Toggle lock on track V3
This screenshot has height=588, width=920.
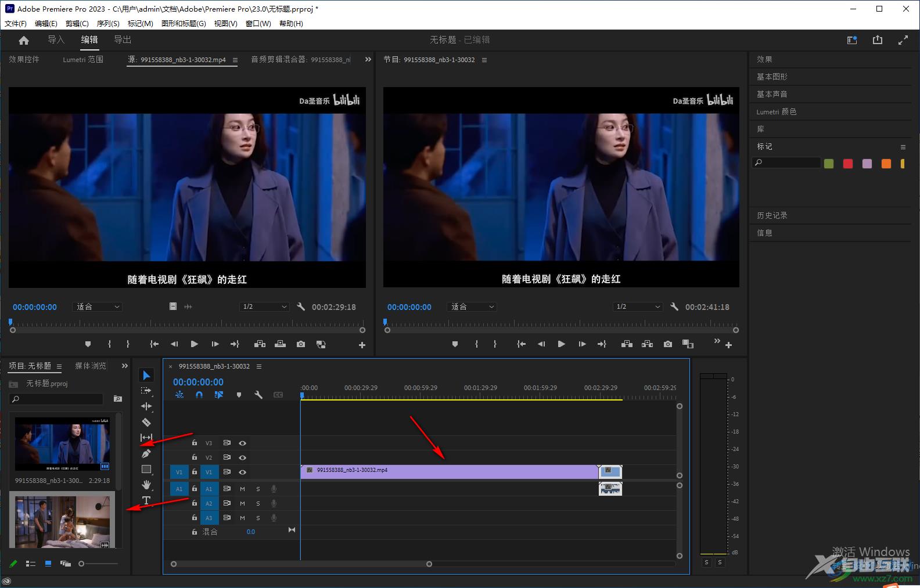(195, 443)
